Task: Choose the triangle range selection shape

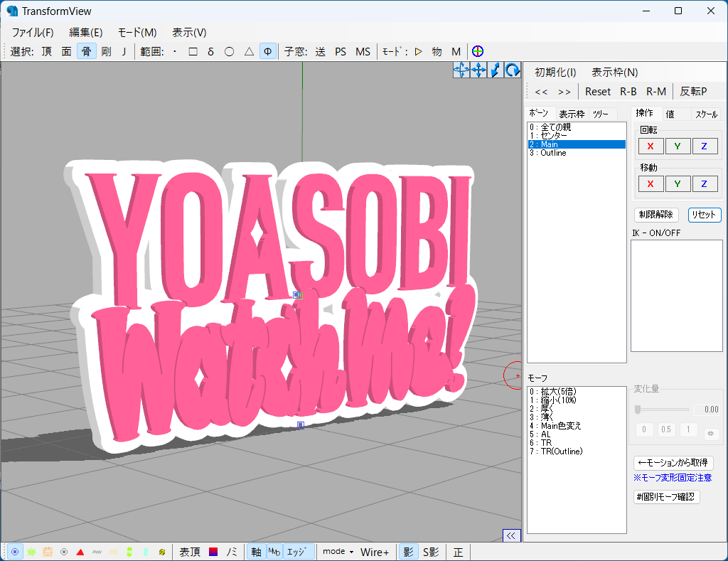Action: pyautogui.click(x=249, y=51)
